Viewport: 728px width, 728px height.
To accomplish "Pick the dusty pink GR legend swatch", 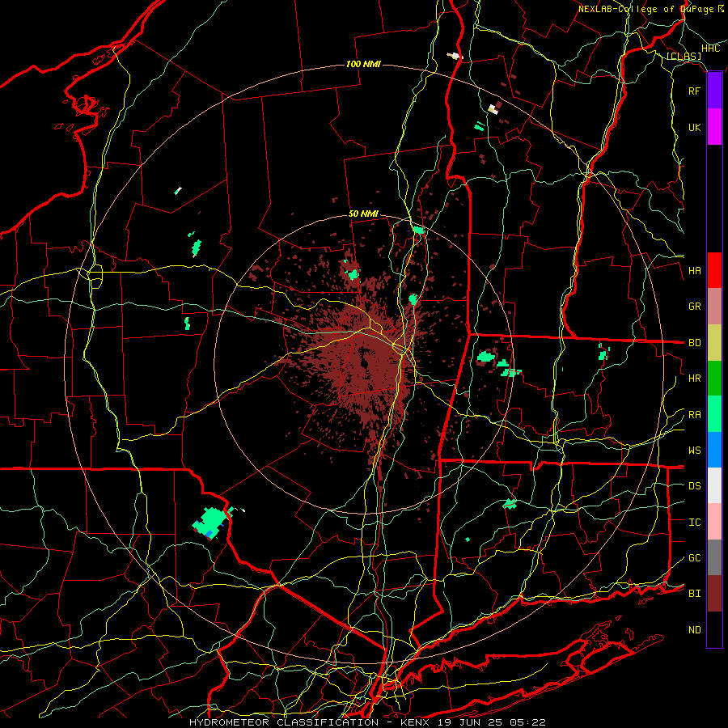I will point(714,307).
